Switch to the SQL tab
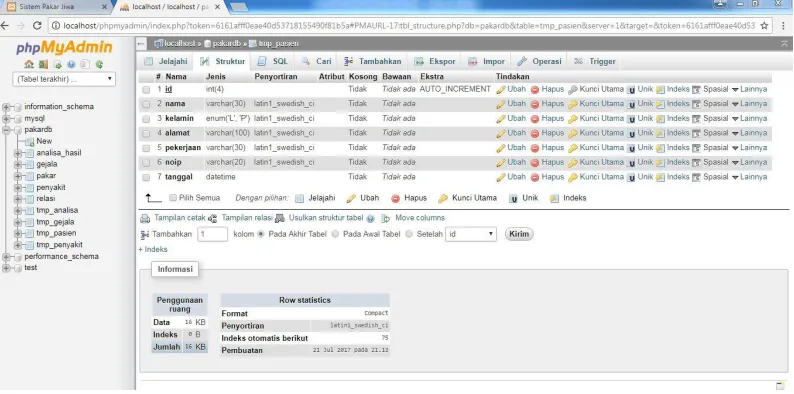The width and height of the screenshot is (794, 394). pos(273,61)
